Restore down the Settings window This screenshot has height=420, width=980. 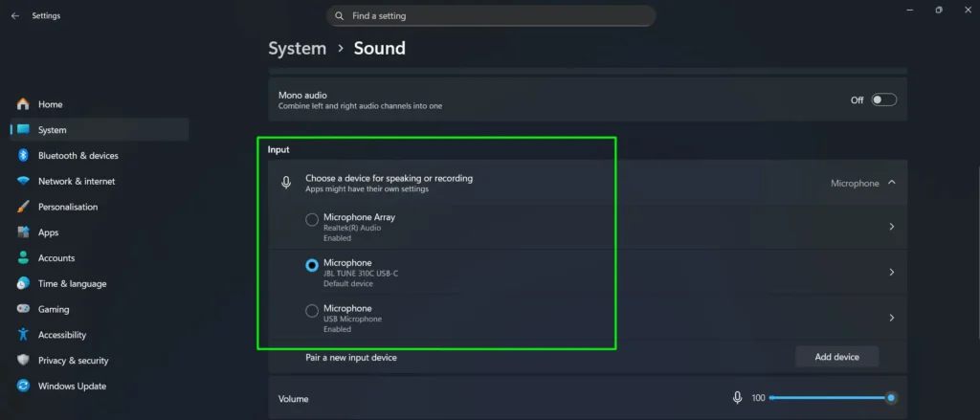coord(939,10)
